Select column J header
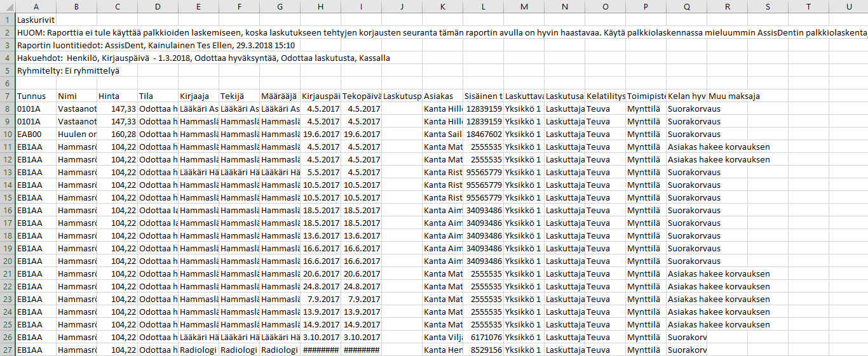Image resolution: width=868 pixels, height=356 pixels. point(402,6)
